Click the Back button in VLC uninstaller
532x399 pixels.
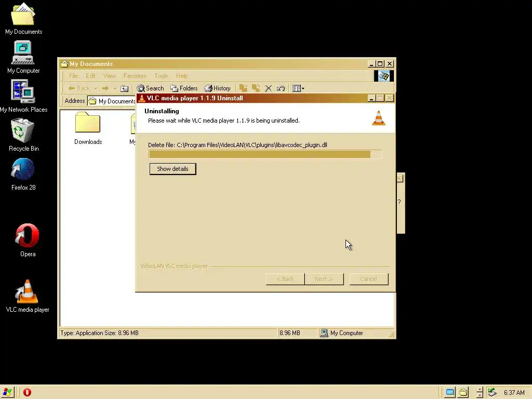285,279
